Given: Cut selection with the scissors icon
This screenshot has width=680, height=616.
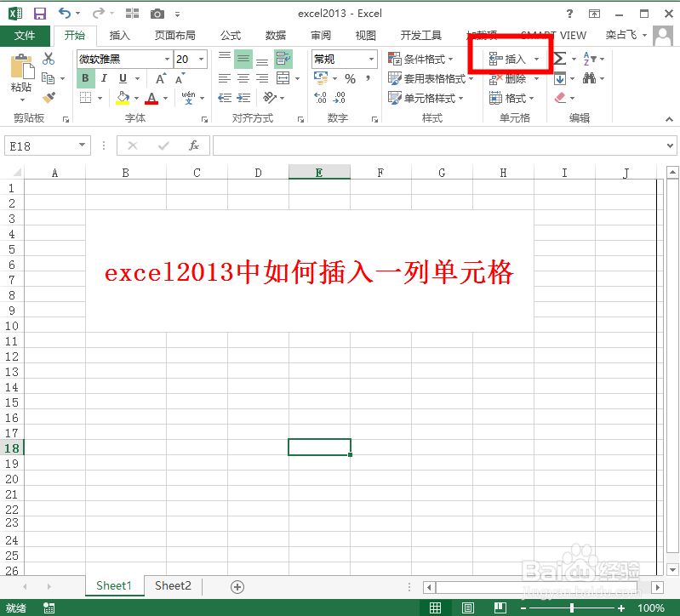Looking at the screenshot, I should tap(49, 59).
